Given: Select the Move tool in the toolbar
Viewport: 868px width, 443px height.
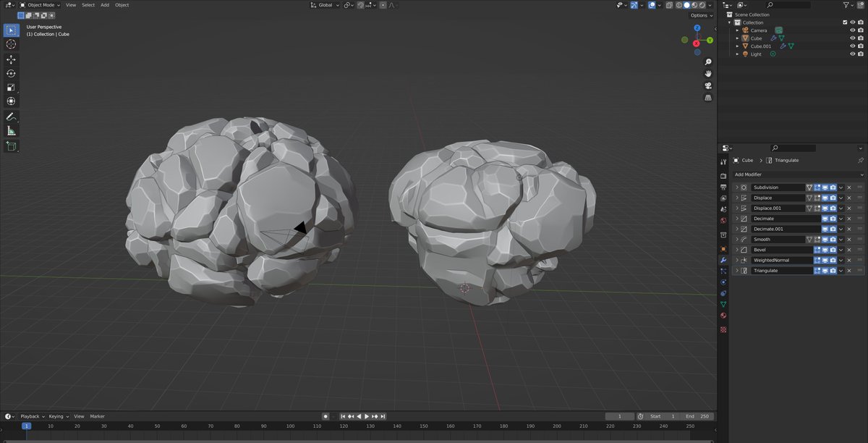Looking at the screenshot, I should [11, 59].
